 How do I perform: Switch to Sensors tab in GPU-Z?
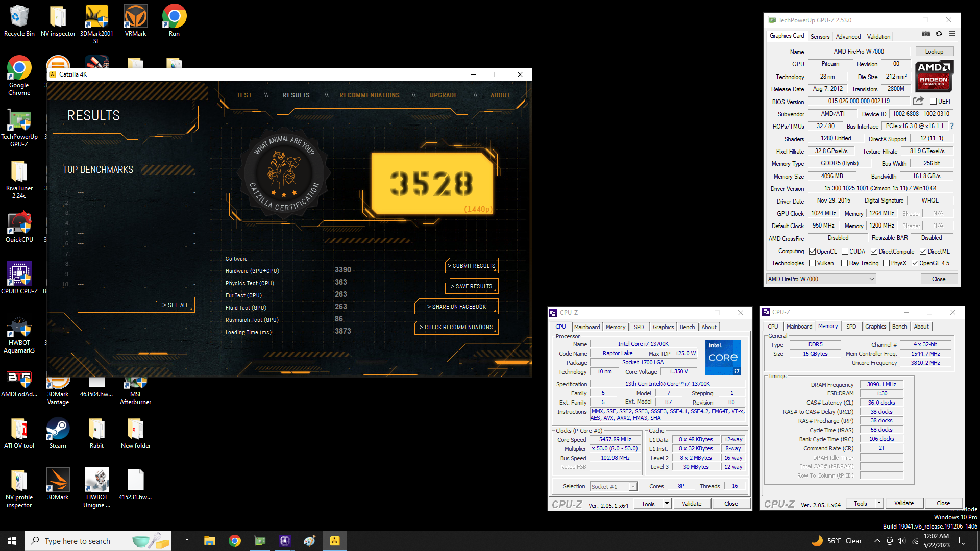click(820, 37)
